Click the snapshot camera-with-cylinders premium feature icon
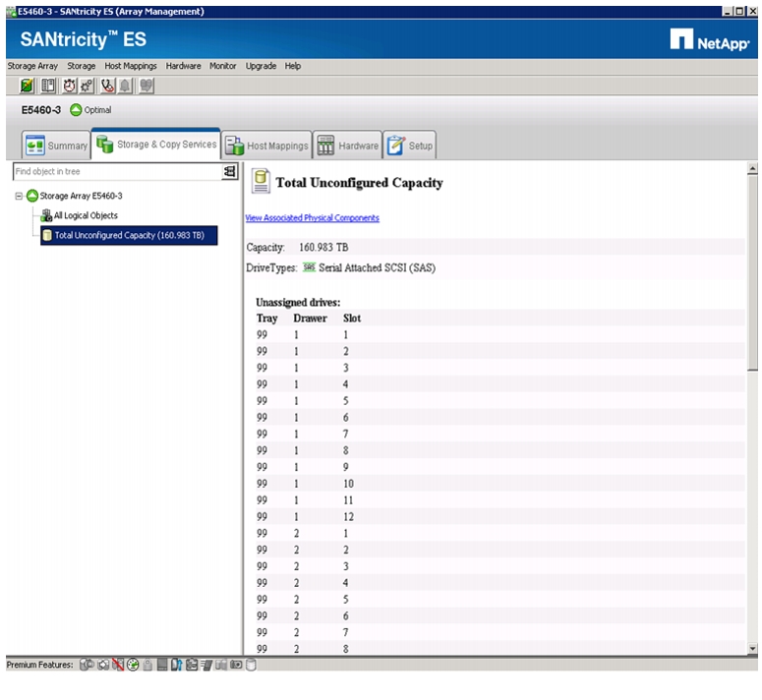The height and width of the screenshot is (700, 762). click(x=87, y=665)
